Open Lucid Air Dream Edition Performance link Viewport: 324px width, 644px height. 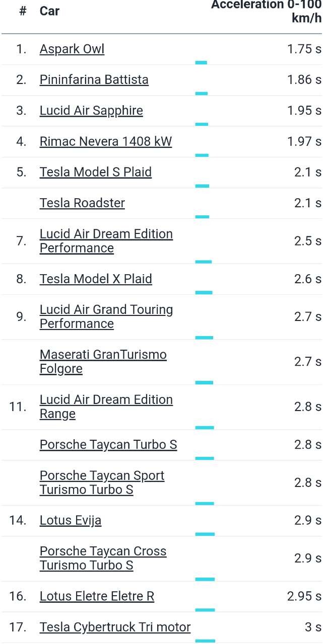[x=106, y=241]
